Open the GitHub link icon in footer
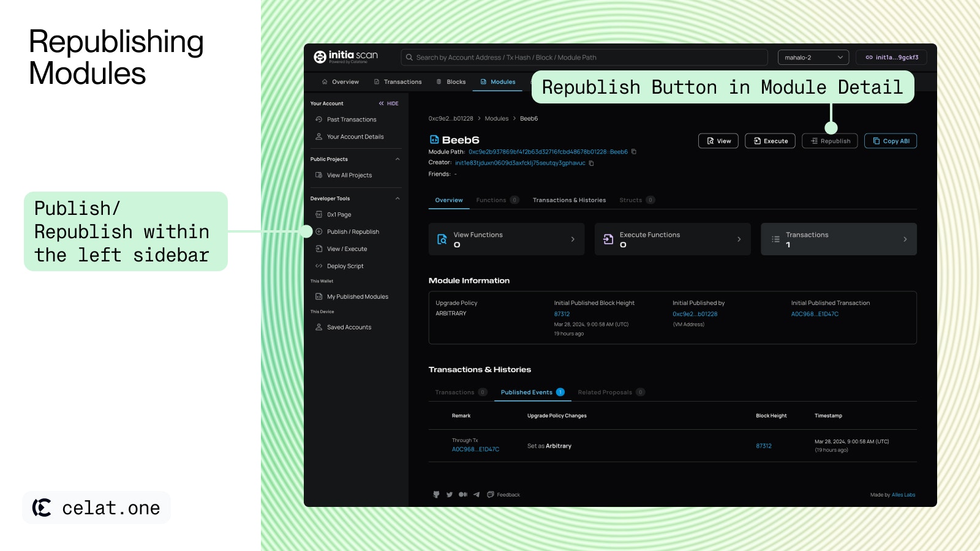The width and height of the screenshot is (980, 551). [436, 495]
